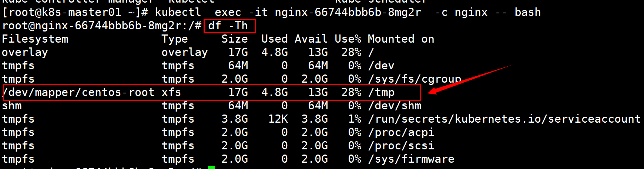Click the highlighted df -Th command
The width and height of the screenshot is (644, 169).
point(228,26)
